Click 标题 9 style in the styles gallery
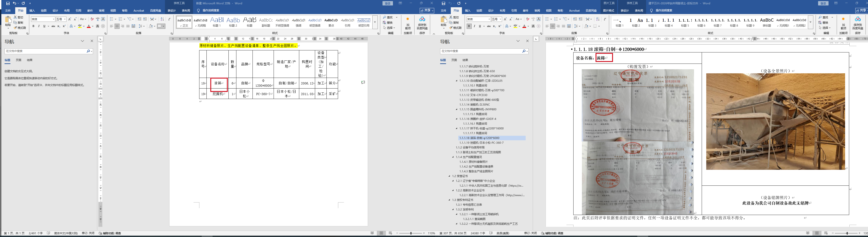868x237 pixels. pos(750,22)
